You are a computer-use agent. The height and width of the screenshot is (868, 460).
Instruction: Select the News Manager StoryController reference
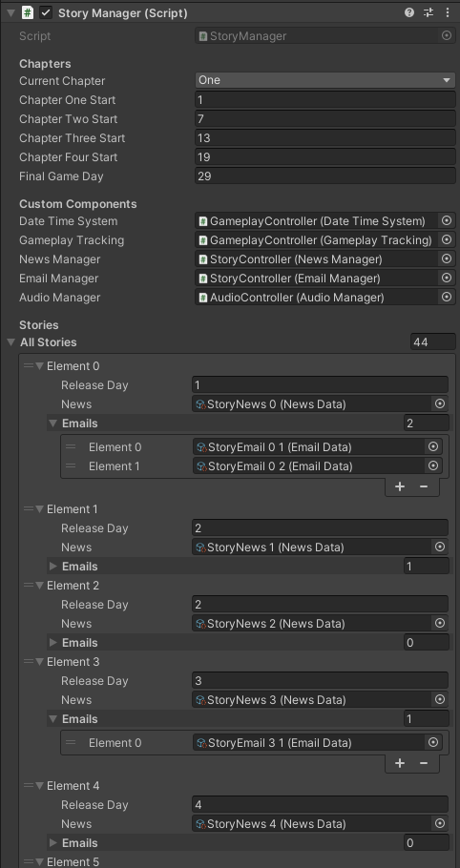pos(317,259)
